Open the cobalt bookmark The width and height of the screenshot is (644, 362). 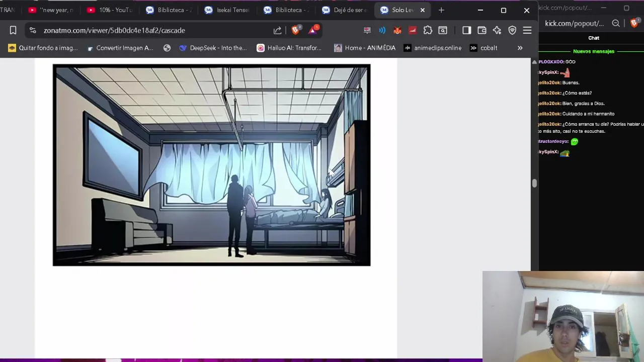click(484, 48)
